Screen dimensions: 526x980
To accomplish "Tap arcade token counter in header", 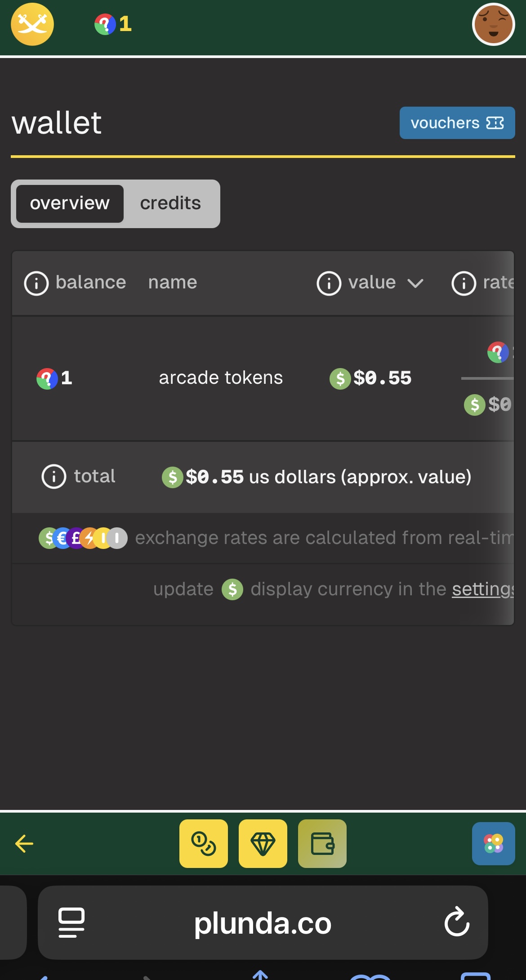I will tap(113, 24).
